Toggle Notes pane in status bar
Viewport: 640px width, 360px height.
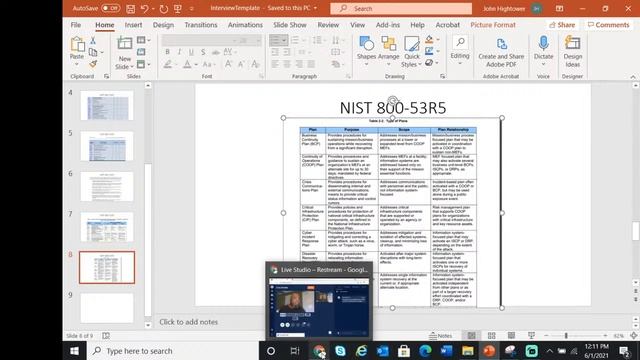tap(441, 336)
